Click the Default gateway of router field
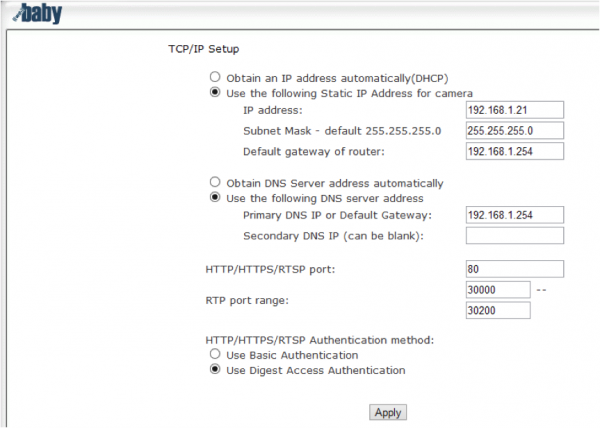600x428 pixels. (x=515, y=151)
